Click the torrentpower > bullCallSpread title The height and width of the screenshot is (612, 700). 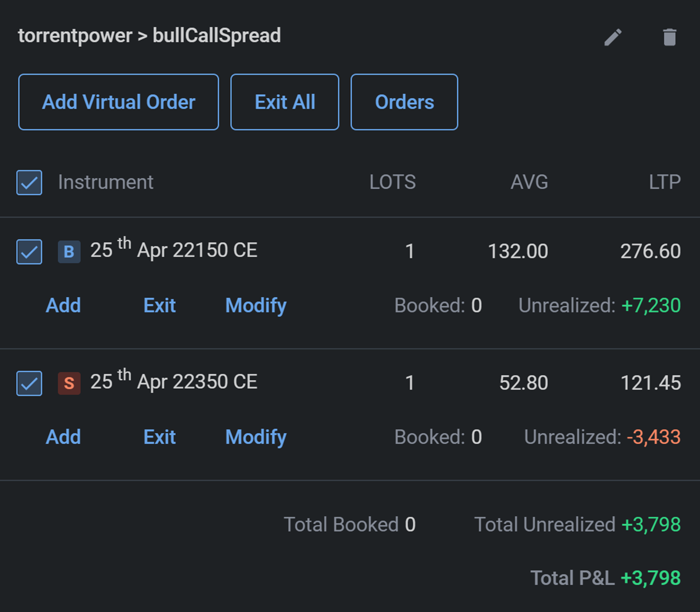pyautogui.click(x=149, y=36)
